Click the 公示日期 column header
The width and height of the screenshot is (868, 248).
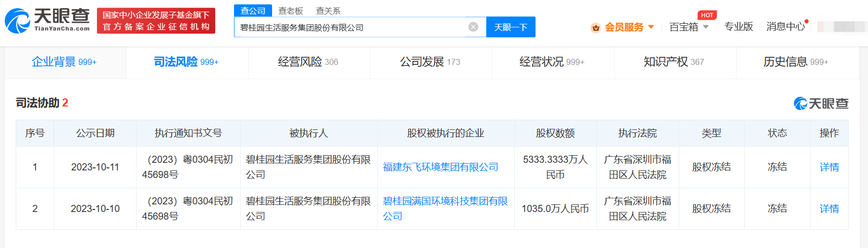[x=95, y=133]
